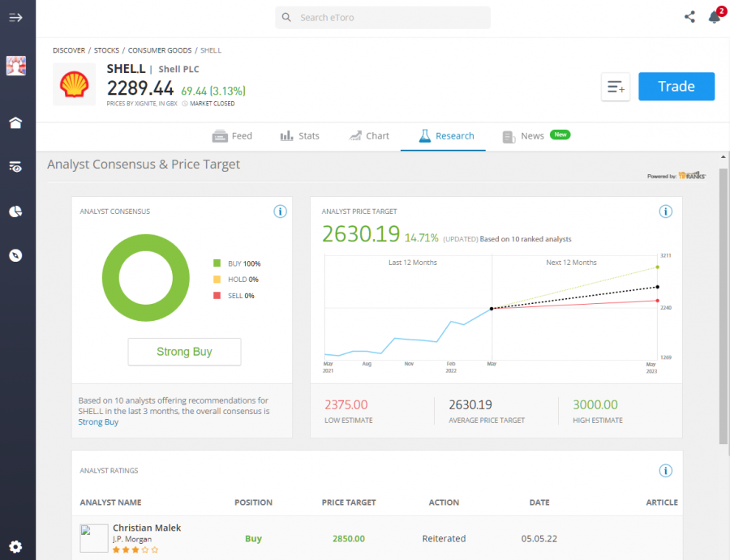Click the red SELL legend swatch
This screenshot has height=560, width=730.
tap(217, 295)
